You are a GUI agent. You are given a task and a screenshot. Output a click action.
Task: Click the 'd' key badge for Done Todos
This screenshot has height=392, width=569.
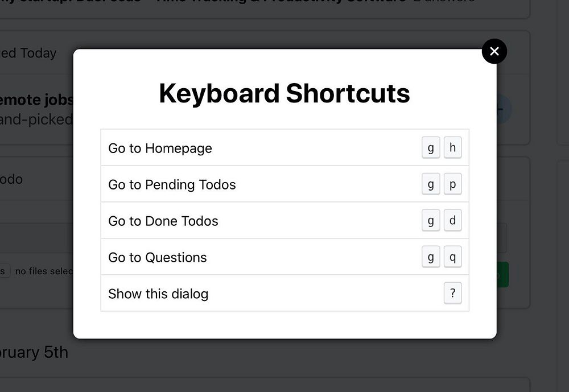pos(452,220)
